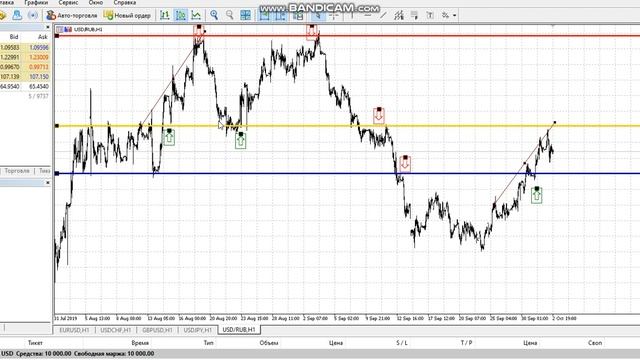
Task: Click the Ask column header
Action: click(42, 37)
